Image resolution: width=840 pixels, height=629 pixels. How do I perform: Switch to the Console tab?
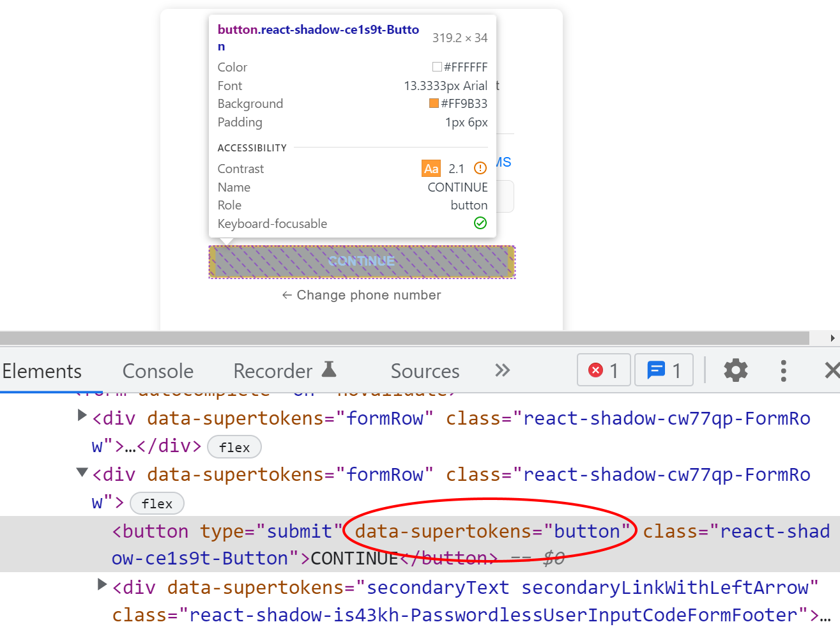(x=157, y=370)
